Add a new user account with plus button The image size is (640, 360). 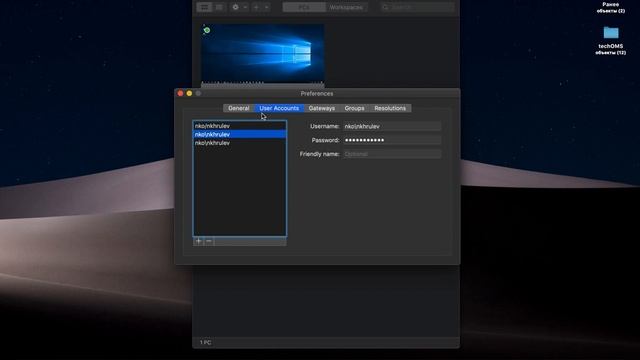(x=198, y=241)
